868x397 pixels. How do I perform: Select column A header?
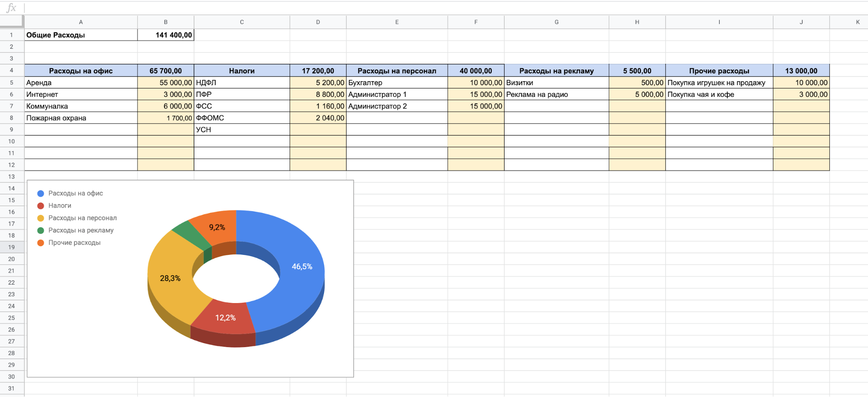pyautogui.click(x=81, y=22)
